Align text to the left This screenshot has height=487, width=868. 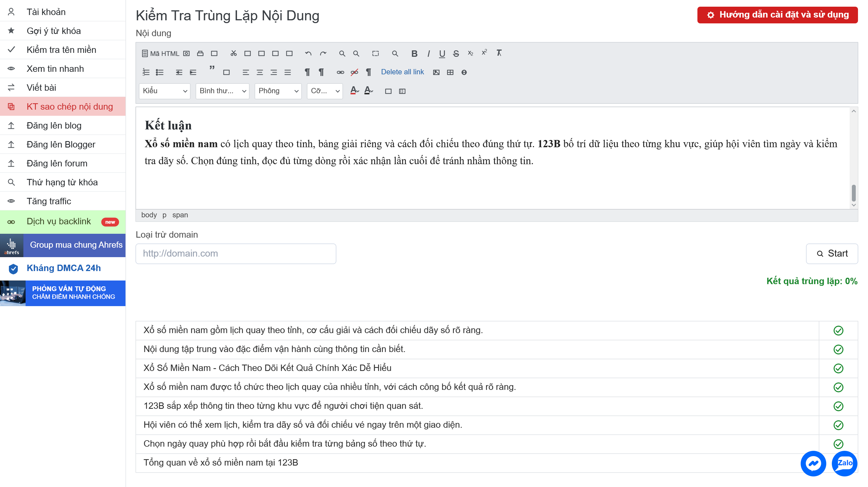click(246, 72)
